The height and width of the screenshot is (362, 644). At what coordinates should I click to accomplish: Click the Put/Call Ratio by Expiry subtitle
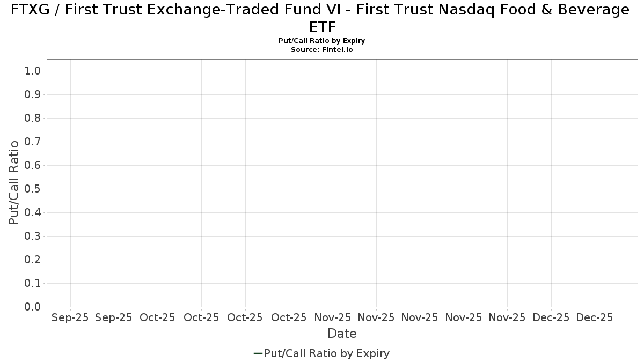322,41
